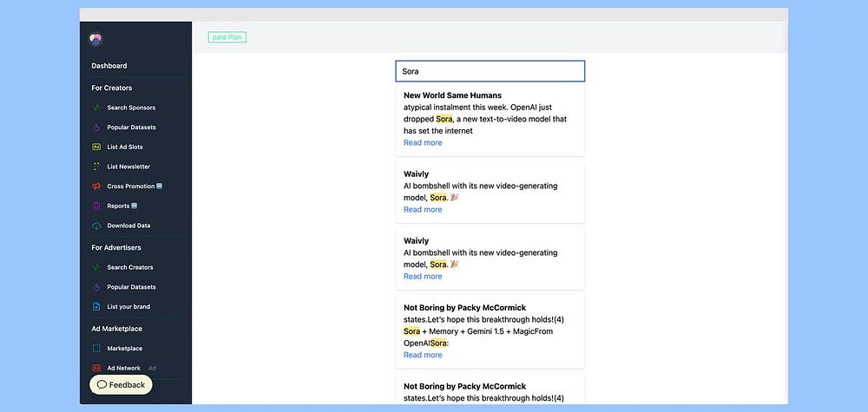Open Popular Datasets under For Advertisers
868x412 pixels.
131,287
